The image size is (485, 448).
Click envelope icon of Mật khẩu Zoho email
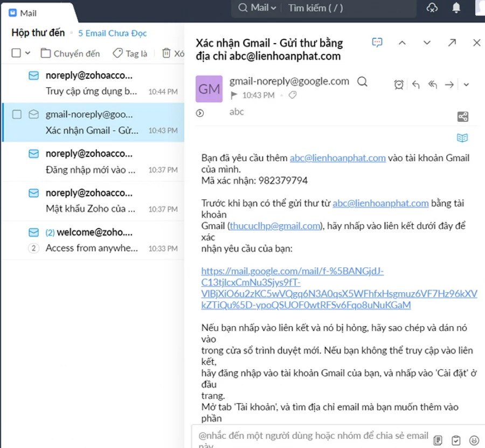[34, 193]
